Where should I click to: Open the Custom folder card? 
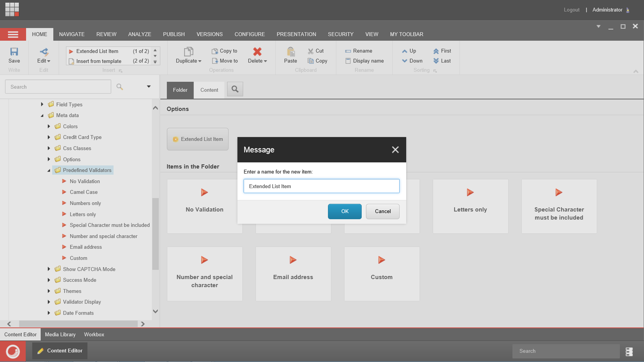(382, 274)
